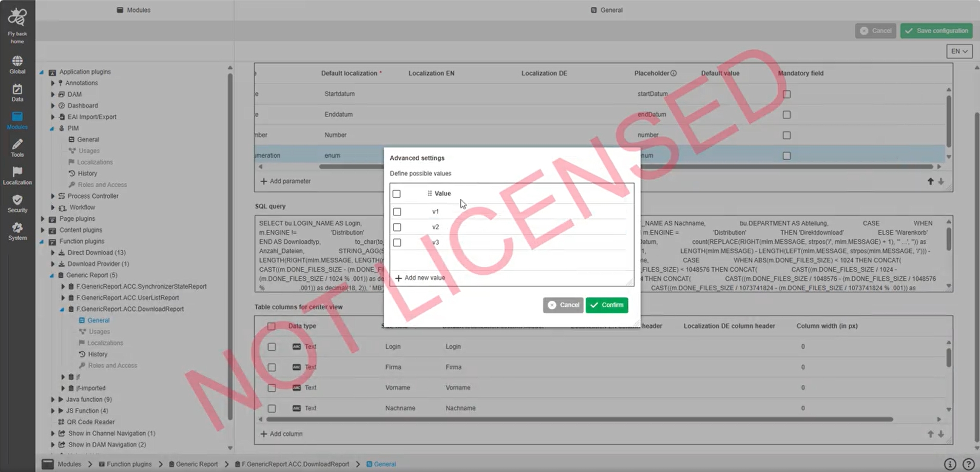Click the Save configuration button
Image resolution: width=980 pixels, height=472 pixels.
tap(936, 31)
